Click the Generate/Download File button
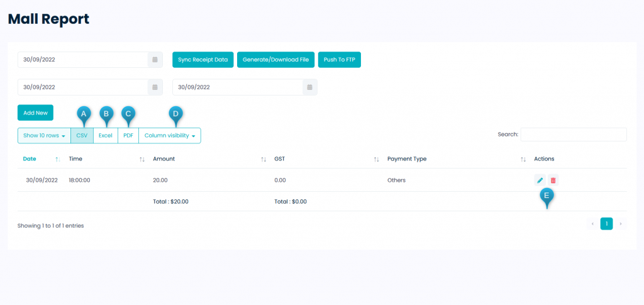Image resolution: width=644 pixels, height=305 pixels. pyautogui.click(x=275, y=60)
